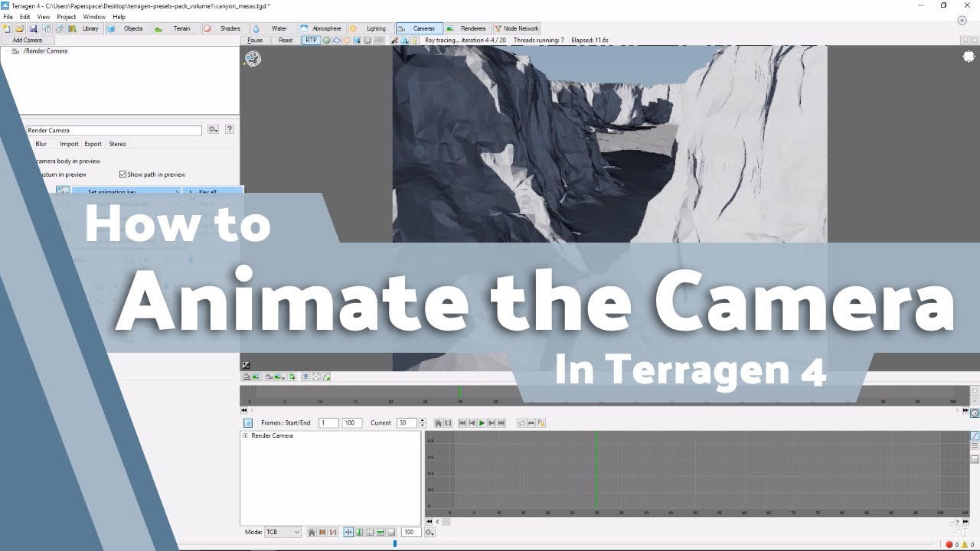The width and height of the screenshot is (980, 551).
Task: Switch to the Terrain layout
Action: pyautogui.click(x=176, y=28)
